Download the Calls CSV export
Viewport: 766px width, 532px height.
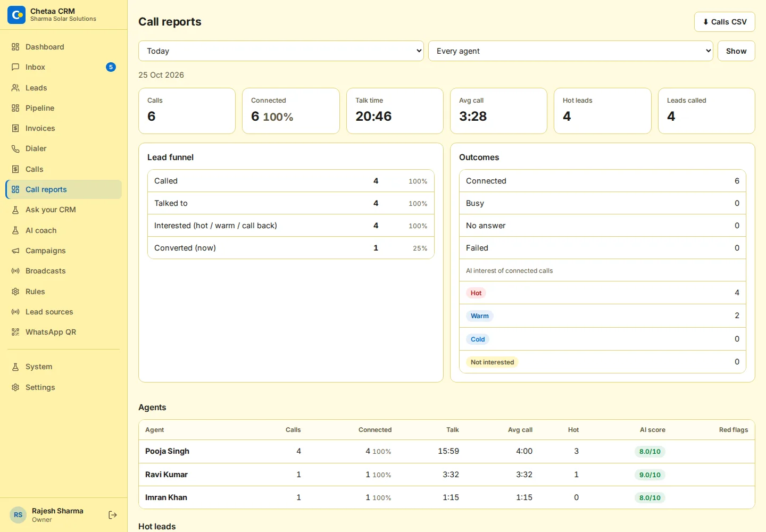pos(725,22)
